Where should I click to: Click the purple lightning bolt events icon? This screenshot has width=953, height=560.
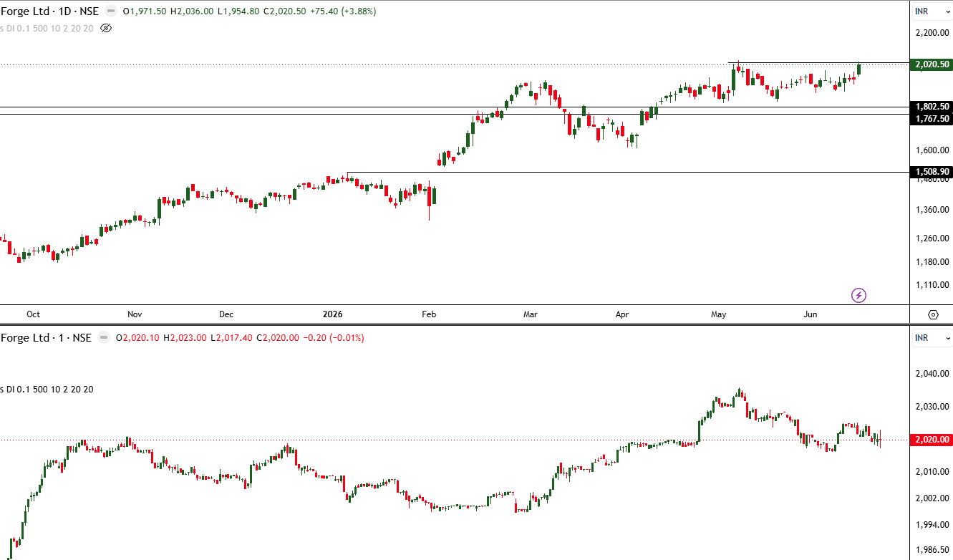coord(858,295)
